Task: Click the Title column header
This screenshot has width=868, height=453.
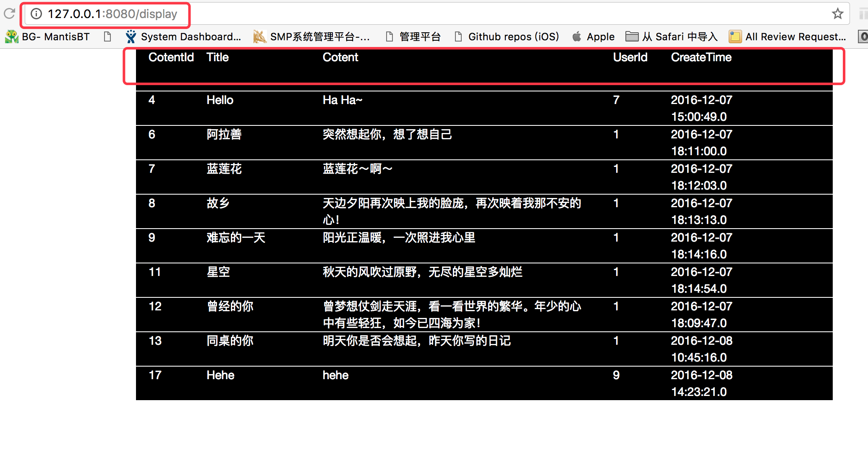Action: (x=217, y=57)
